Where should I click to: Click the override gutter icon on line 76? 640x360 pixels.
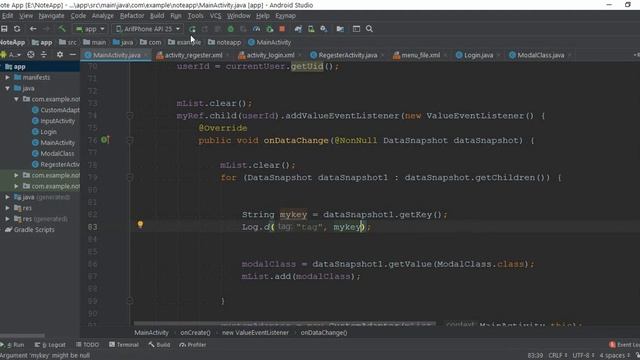(x=105, y=140)
